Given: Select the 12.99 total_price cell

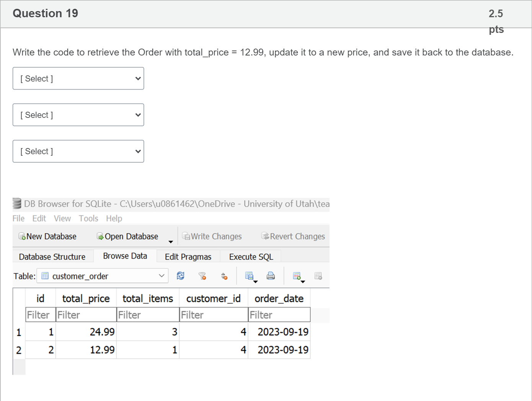Looking at the screenshot, I should (86, 350).
